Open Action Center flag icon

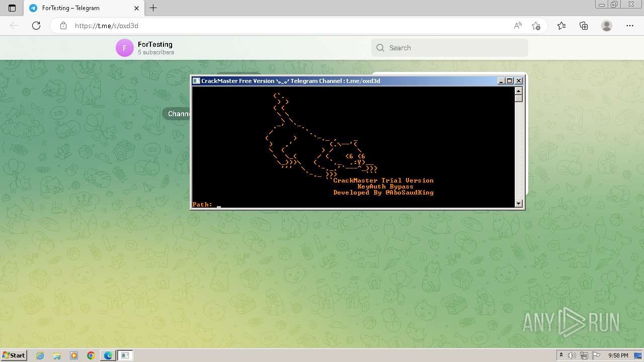click(x=596, y=355)
